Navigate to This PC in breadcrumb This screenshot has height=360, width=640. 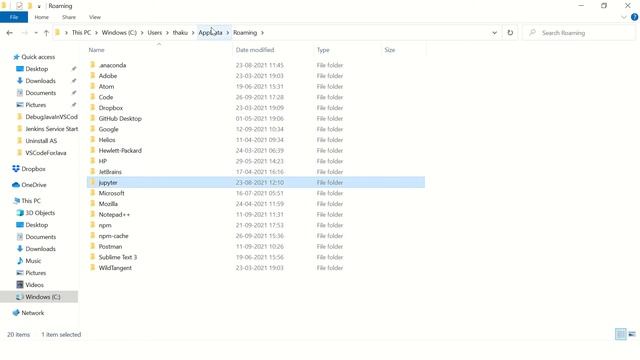[x=81, y=33]
